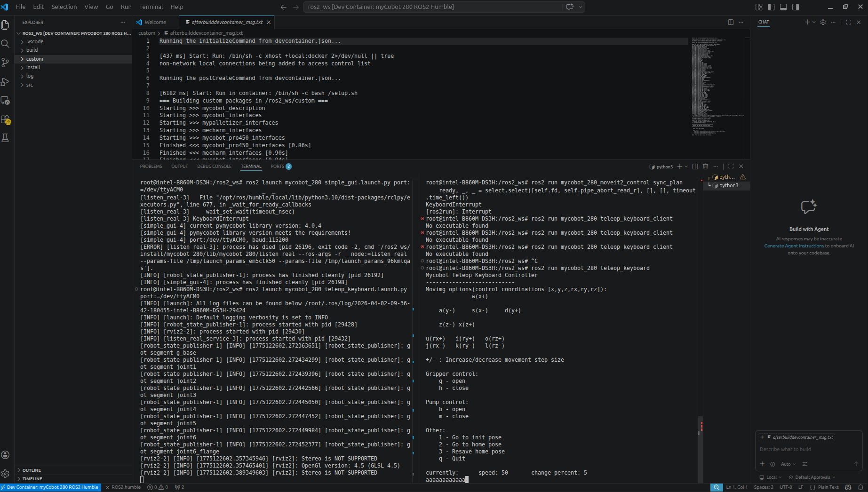
Task: Open the Testing flask view
Action: tap(6, 138)
